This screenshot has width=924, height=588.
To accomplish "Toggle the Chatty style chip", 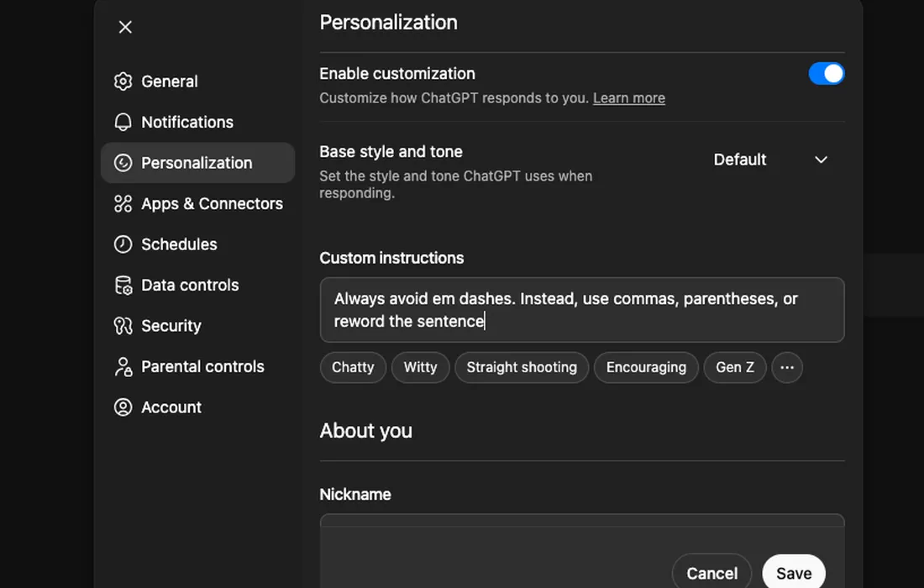I will click(353, 367).
